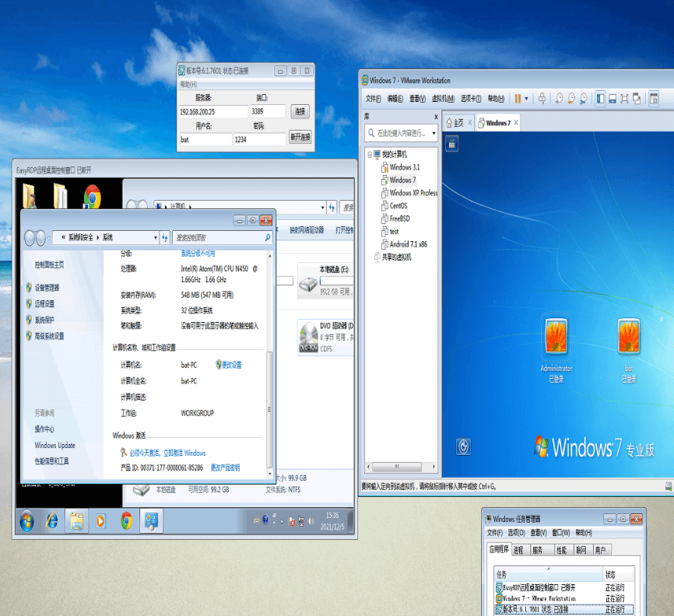Click the 连接 button in the remote desktop tool

coord(300,111)
